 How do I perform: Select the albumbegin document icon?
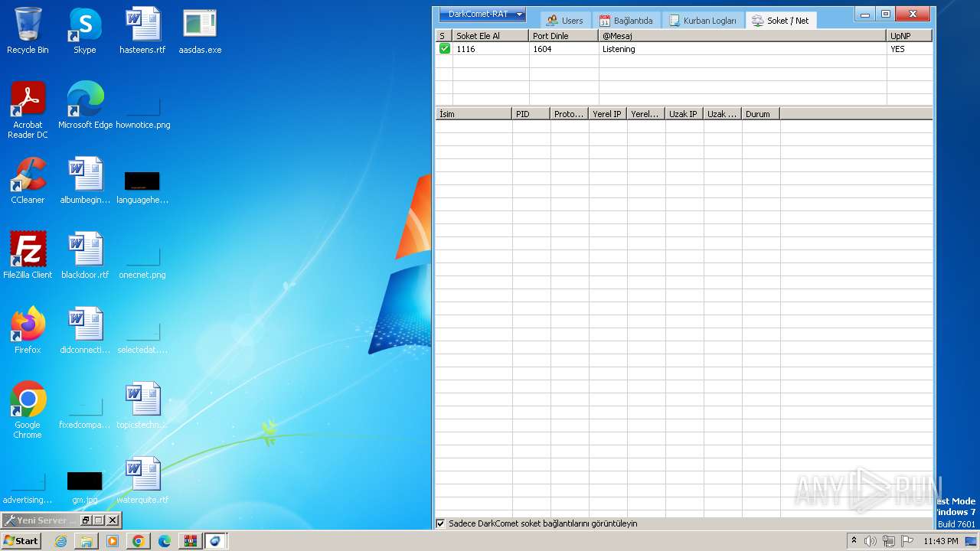coord(85,181)
